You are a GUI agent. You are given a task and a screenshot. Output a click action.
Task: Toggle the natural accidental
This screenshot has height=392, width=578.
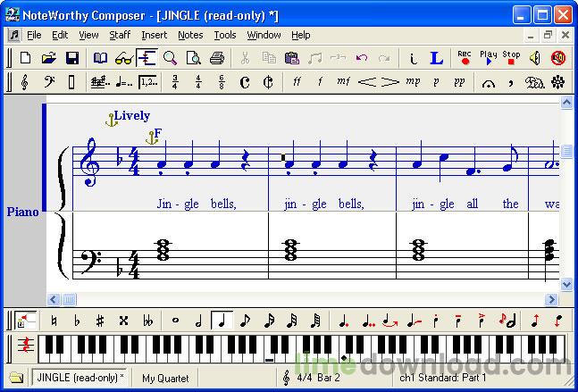coord(54,321)
